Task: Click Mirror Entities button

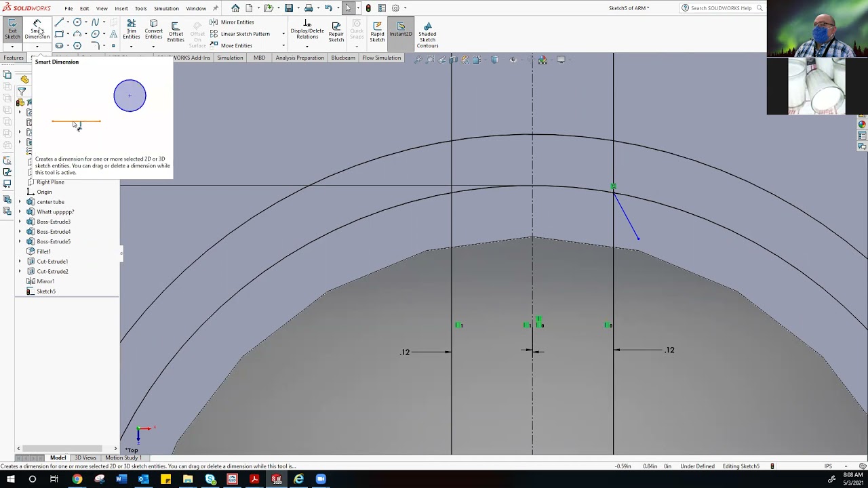Action: point(231,22)
